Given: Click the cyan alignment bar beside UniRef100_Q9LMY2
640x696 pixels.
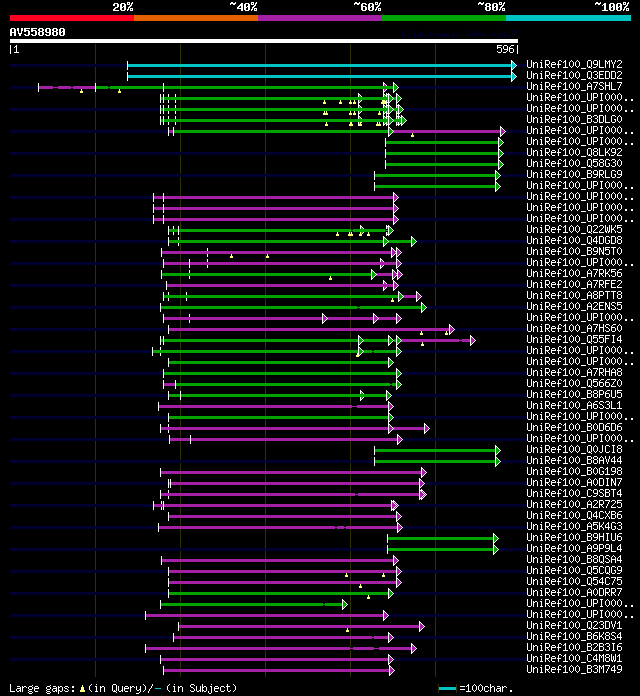Looking at the screenshot, I should pos(322,65).
